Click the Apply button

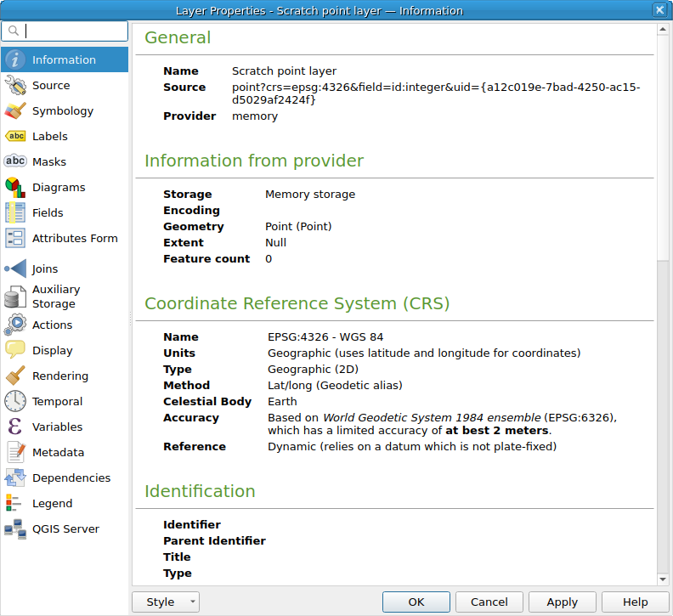pos(562,602)
